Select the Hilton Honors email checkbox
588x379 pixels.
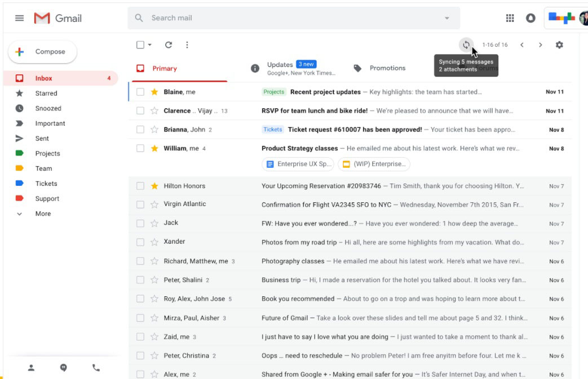point(140,186)
